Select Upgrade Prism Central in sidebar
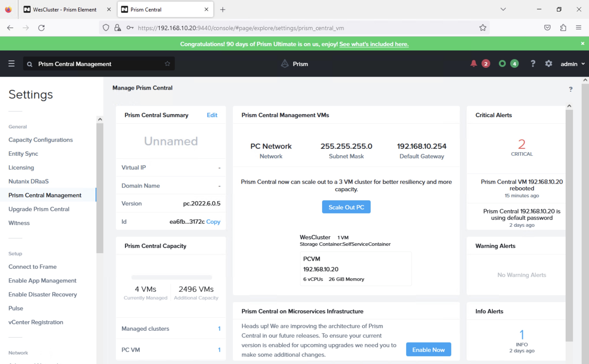 pyautogui.click(x=39, y=209)
